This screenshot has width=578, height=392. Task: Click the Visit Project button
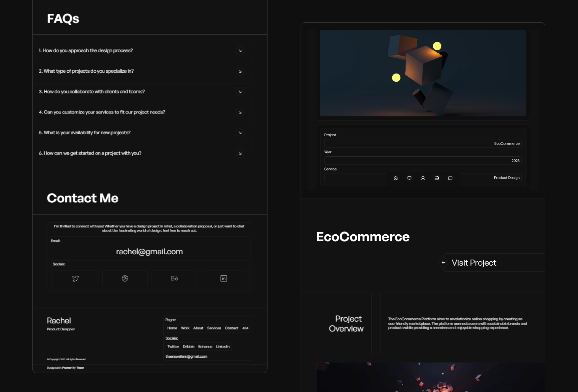tap(474, 263)
